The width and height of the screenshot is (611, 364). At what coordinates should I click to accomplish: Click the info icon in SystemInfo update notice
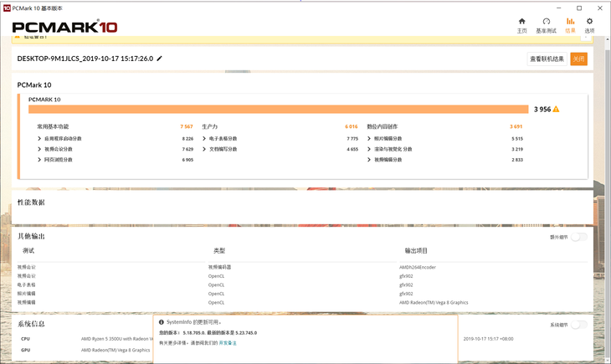pos(162,322)
